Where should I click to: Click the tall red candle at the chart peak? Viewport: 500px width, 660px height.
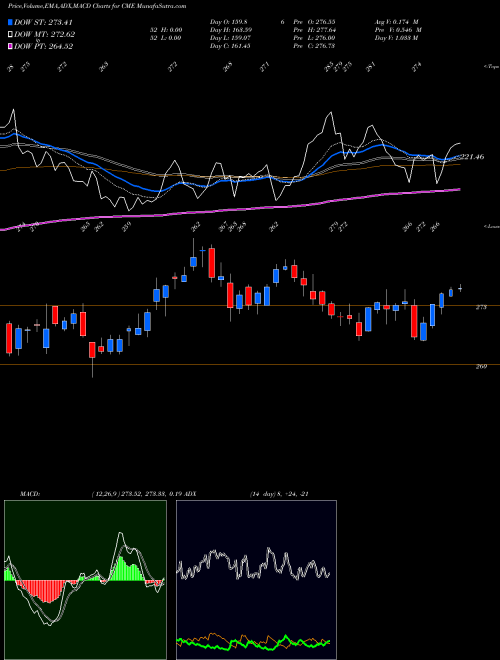click(212, 263)
